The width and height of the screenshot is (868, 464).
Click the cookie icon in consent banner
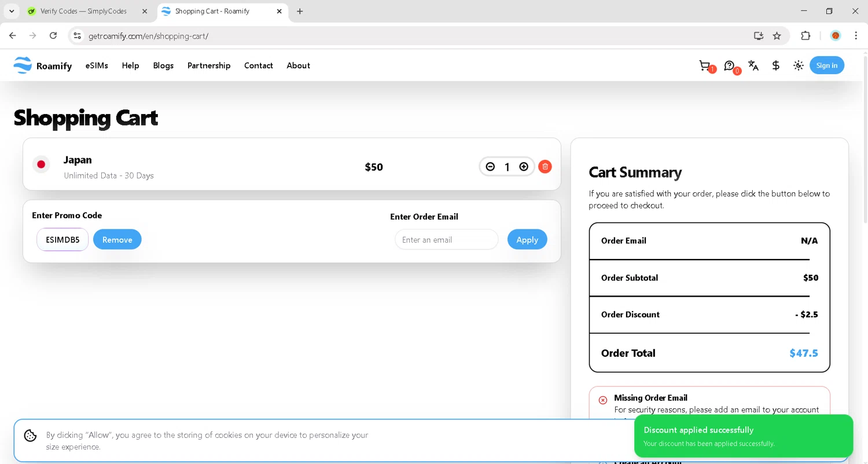[31, 436]
